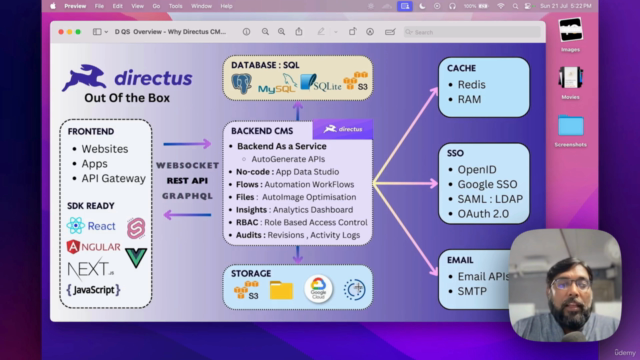Click the "SMTP" text in Email box
The height and width of the screenshot is (360, 640).
click(472, 291)
